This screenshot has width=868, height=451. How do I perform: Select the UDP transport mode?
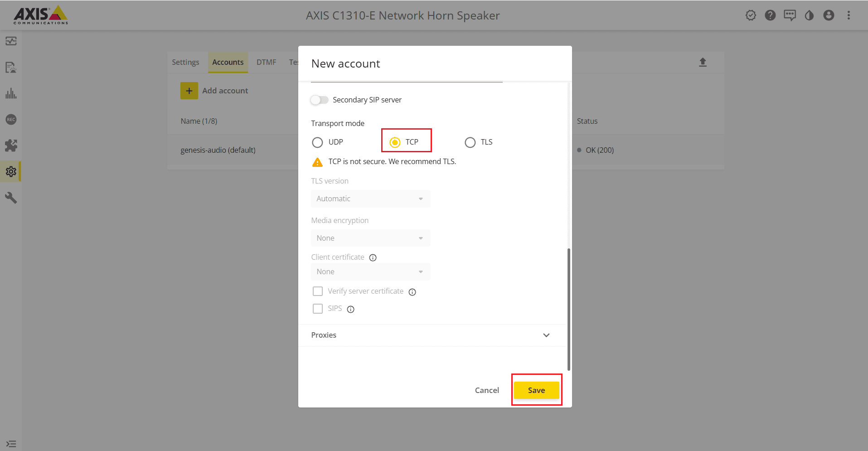pos(317,142)
